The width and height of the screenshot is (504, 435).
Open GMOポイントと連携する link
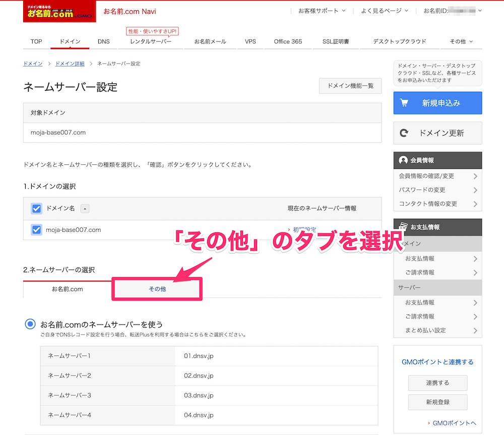tap(437, 362)
